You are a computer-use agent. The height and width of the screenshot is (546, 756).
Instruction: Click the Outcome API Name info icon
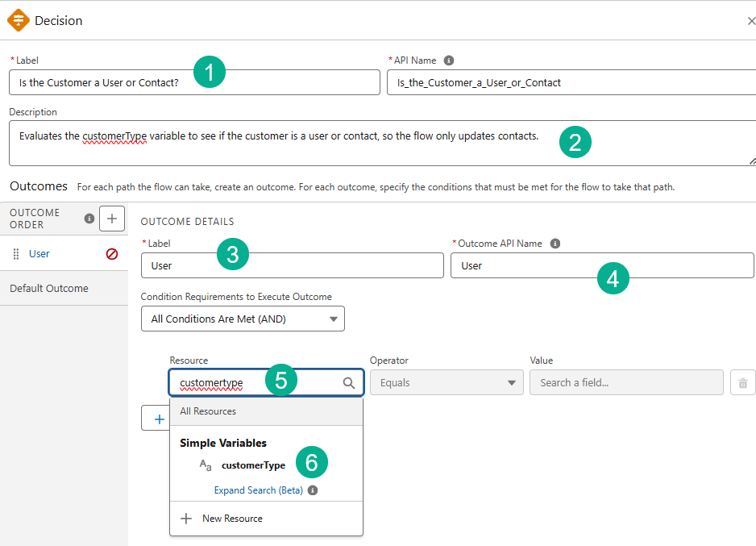[555, 244]
